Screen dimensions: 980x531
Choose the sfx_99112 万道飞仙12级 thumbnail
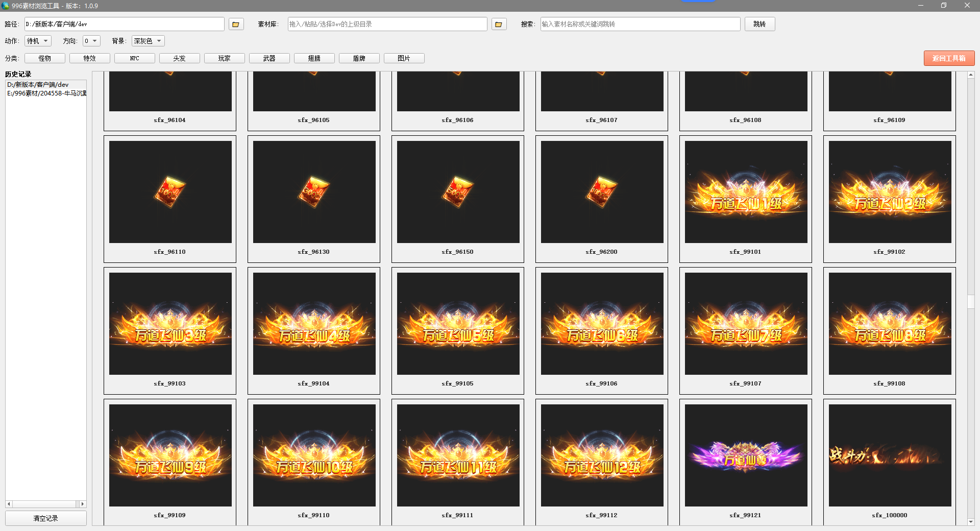[x=601, y=455]
